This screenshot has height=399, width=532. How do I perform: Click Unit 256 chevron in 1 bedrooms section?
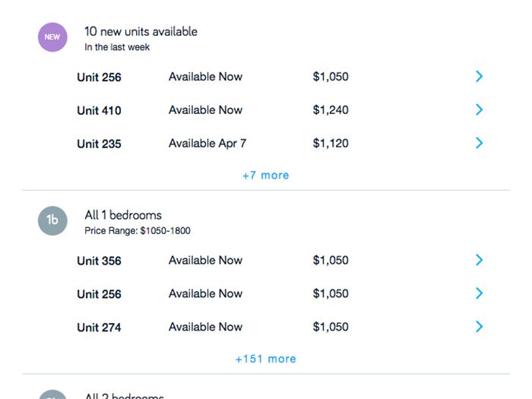pyautogui.click(x=479, y=293)
